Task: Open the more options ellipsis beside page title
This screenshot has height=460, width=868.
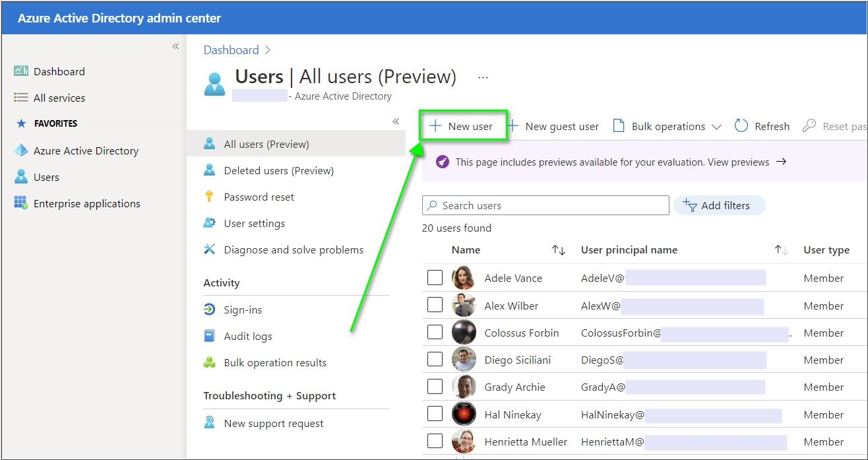Action: (x=483, y=77)
